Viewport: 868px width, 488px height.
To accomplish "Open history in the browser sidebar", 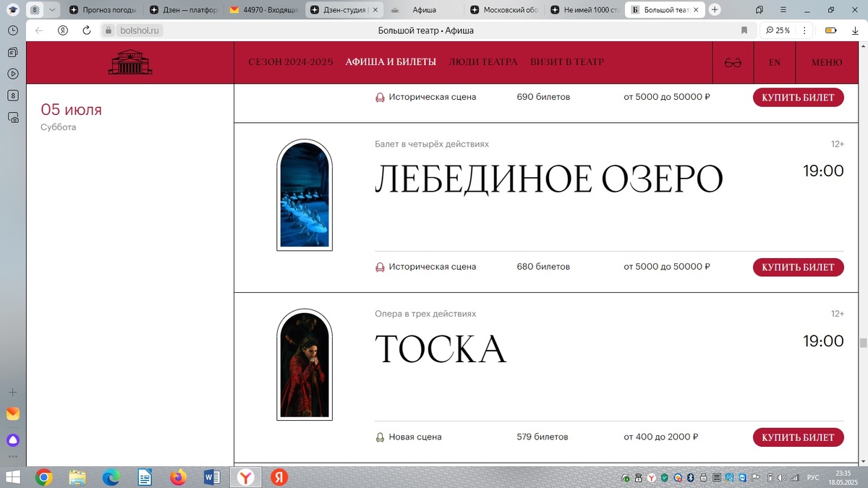I will [13, 30].
